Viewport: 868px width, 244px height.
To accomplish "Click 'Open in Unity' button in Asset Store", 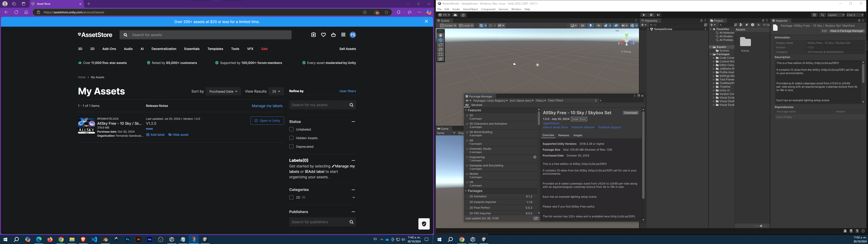I will tap(267, 121).
